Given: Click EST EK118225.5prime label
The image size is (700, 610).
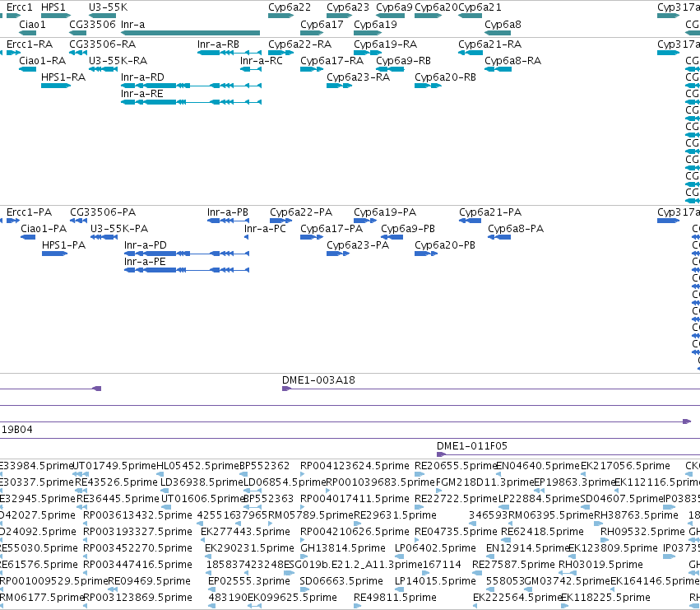Looking at the screenshot, I should coord(605,598).
